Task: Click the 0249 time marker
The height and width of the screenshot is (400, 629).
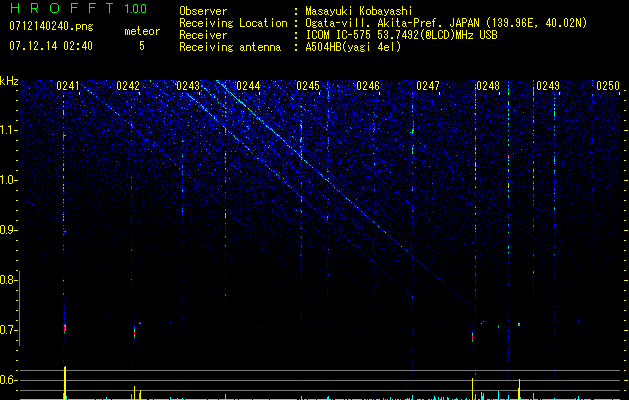Action: click(x=548, y=85)
